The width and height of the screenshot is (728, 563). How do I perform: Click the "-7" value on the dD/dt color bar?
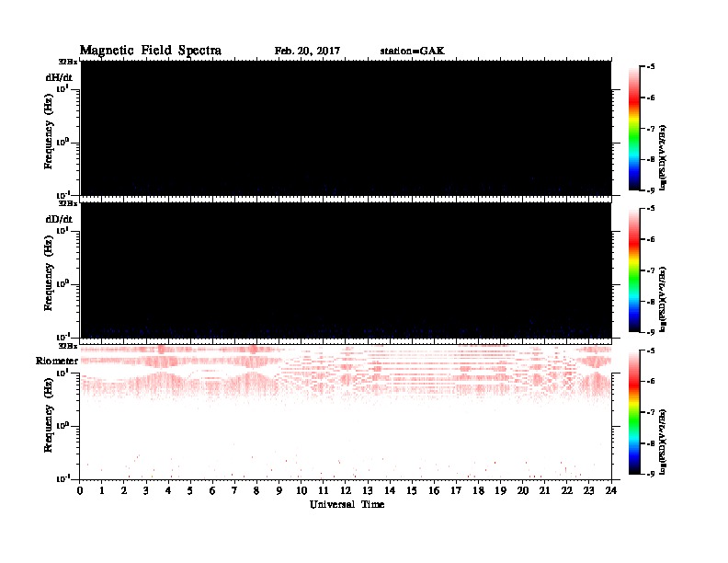(x=651, y=270)
